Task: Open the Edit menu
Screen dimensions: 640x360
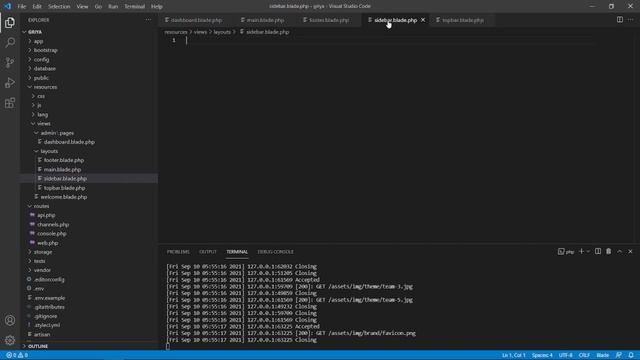Action: [x=37, y=7]
